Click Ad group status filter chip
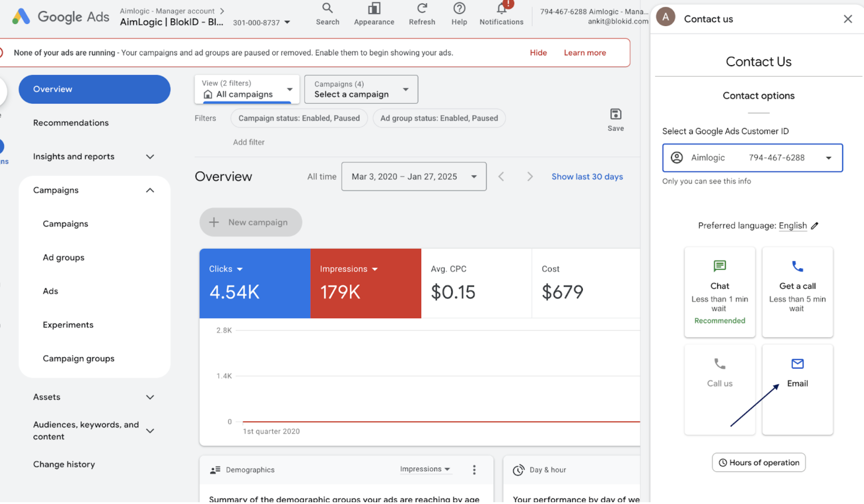Screen dimensions: 864x504 [x=439, y=118]
